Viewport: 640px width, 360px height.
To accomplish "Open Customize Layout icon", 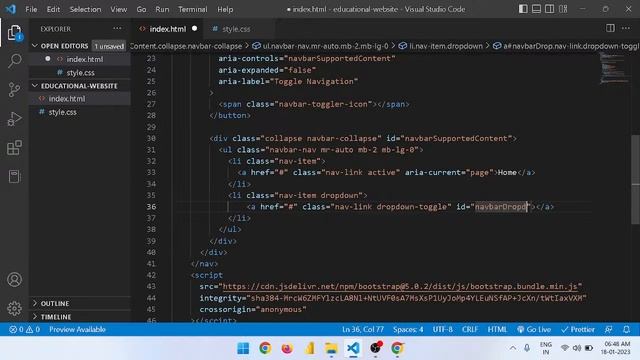I will pyautogui.click(x=563, y=9).
